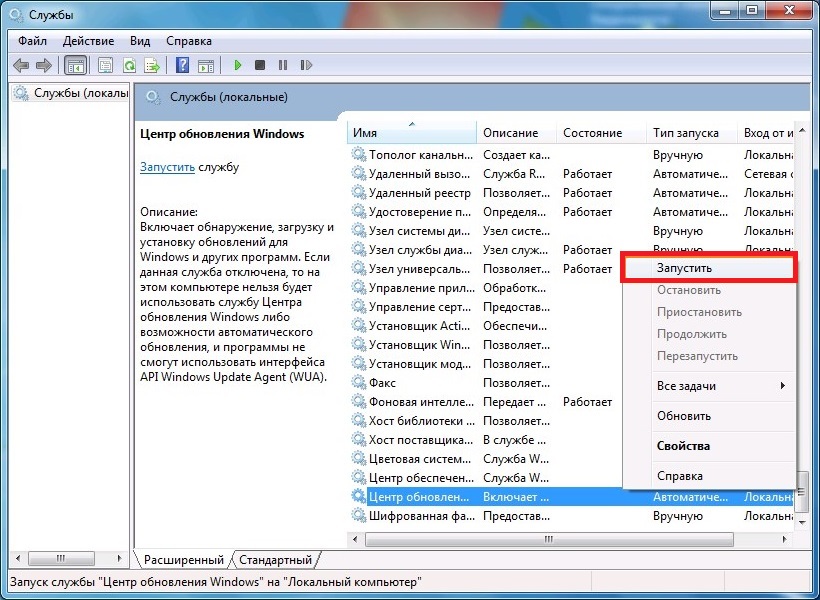Image resolution: width=820 pixels, height=600 pixels.
Task: Pause service with toolbar pause icon
Action: (x=283, y=65)
